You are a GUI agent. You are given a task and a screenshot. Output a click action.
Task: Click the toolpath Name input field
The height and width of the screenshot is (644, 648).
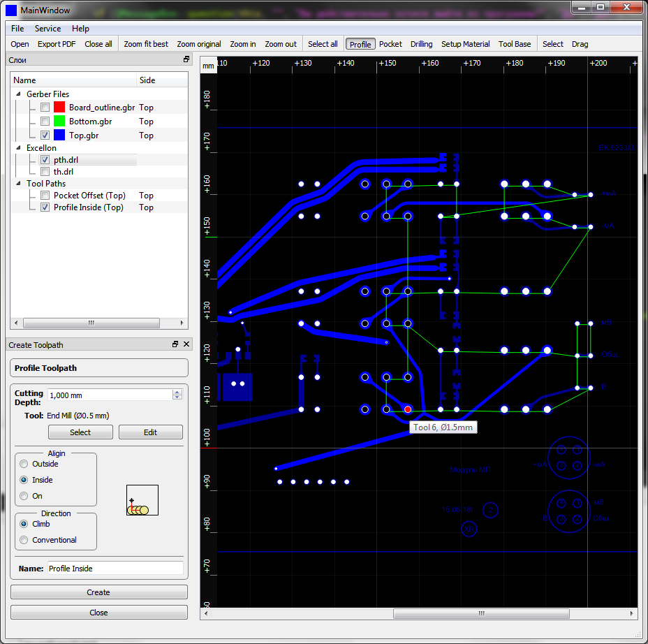pyautogui.click(x=115, y=569)
